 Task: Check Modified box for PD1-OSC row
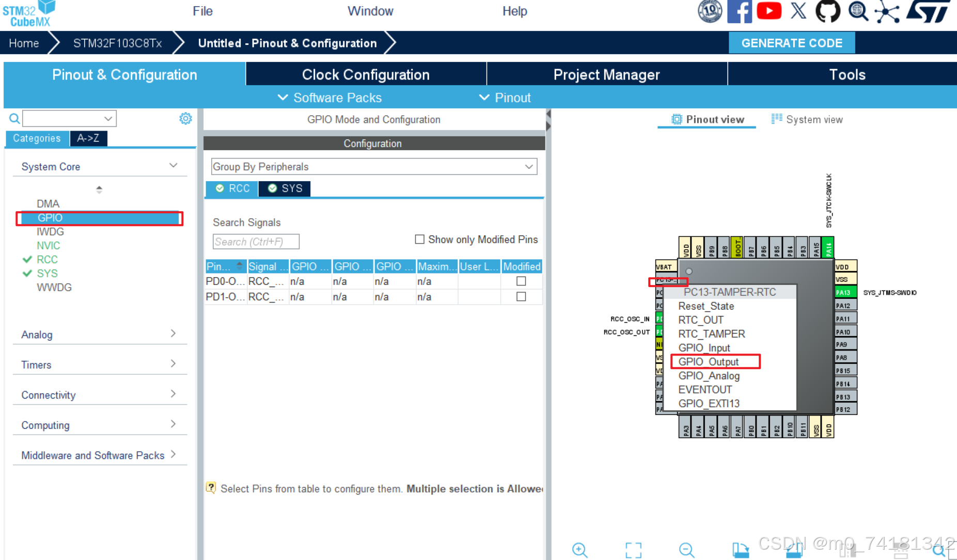(521, 297)
